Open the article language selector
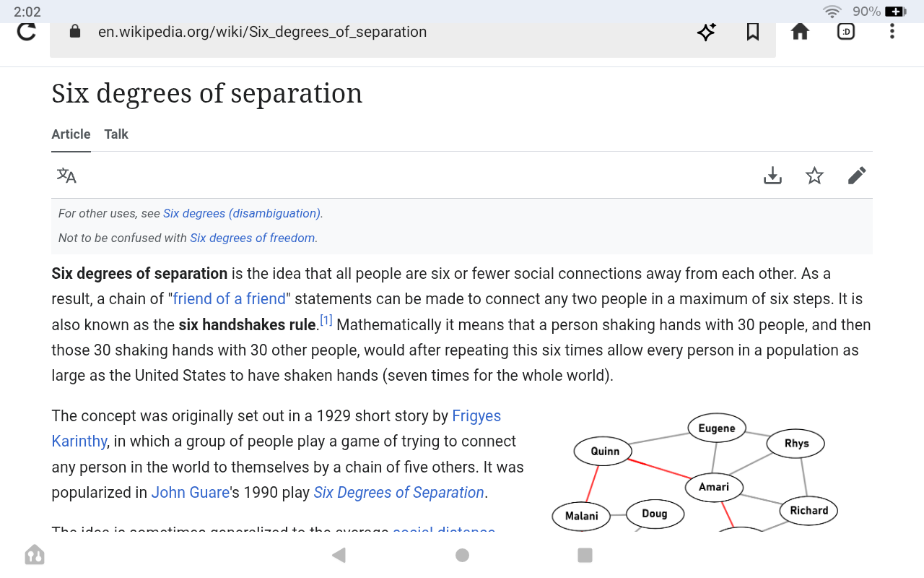The height and width of the screenshot is (578, 924). pos(66,176)
